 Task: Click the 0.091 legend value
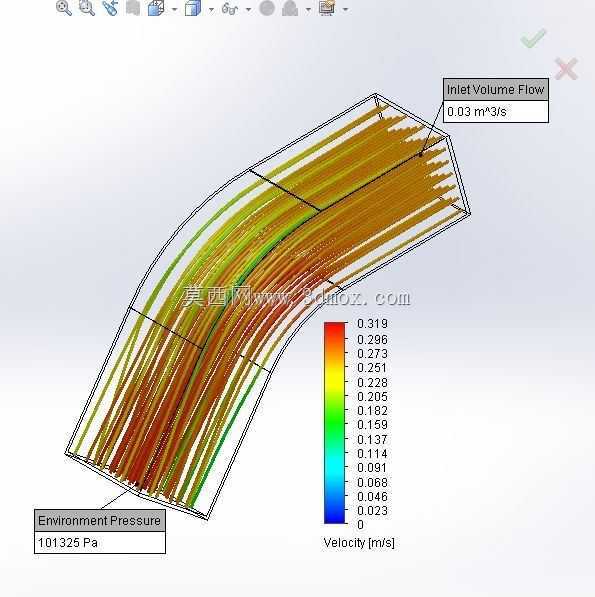tap(372, 468)
